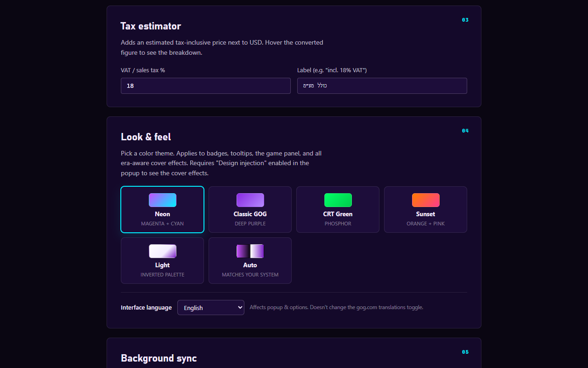Pick the CRT Green theme card
Screen dimensions: 588x368
point(338,210)
